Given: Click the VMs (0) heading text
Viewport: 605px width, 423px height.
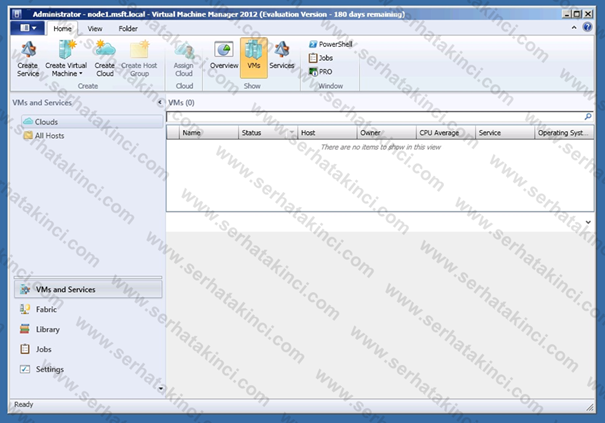Looking at the screenshot, I should point(181,102).
